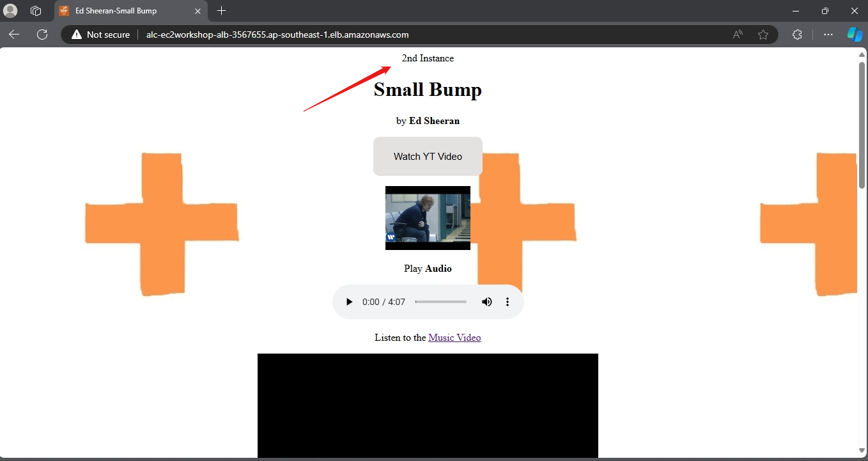
Task: Open the profile avatar icon
Action: click(11, 11)
